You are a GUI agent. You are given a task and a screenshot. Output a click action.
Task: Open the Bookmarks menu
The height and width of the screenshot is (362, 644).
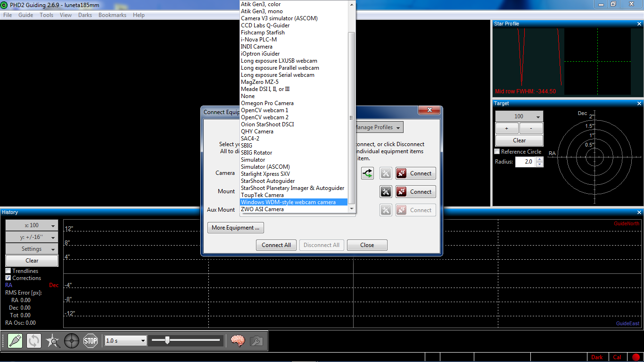pyautogui.click(x=112, y=15)
